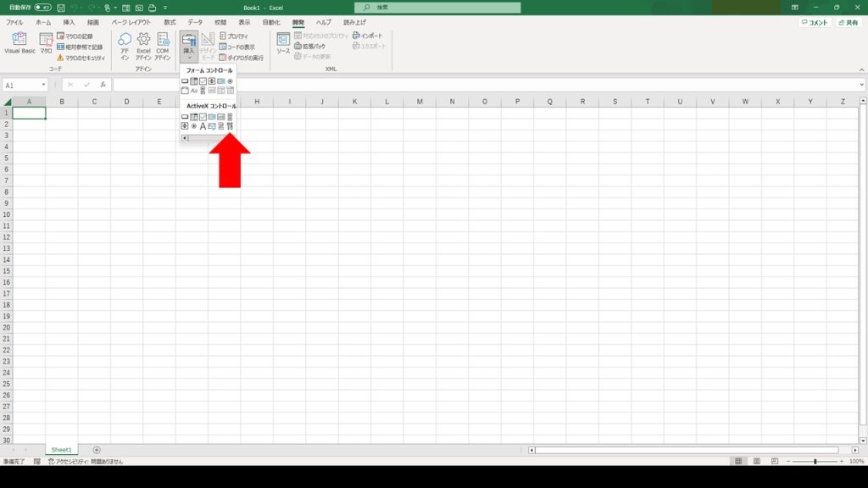This screenshot has width=868, height=488.
Task: Click the 共有 share button
Action: 849,23
